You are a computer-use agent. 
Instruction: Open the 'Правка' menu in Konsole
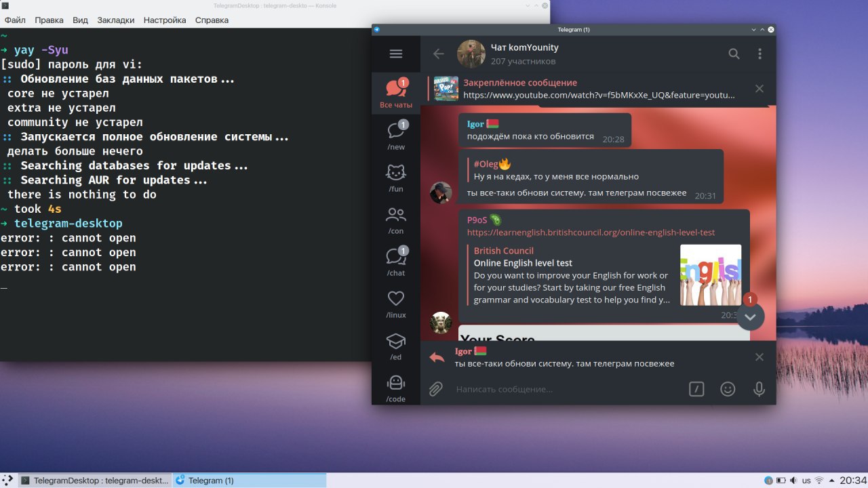pos(49,20)
